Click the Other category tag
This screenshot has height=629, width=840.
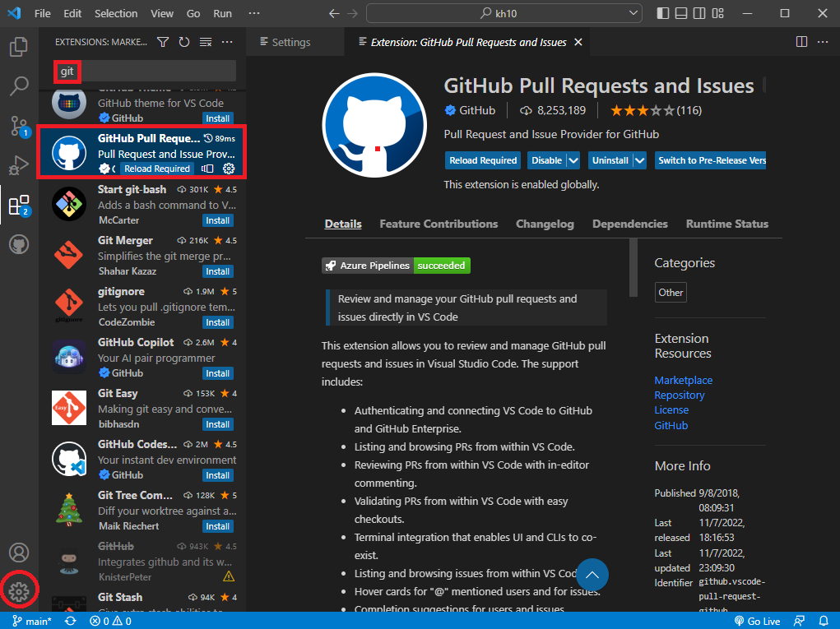(x=671, y=292)
